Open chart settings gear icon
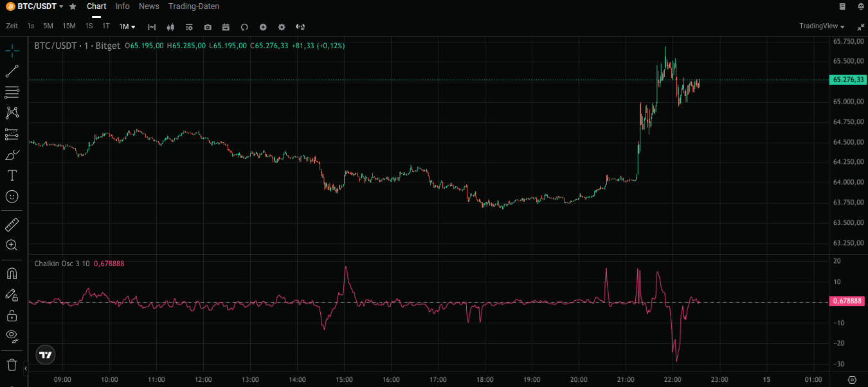Image resolution: width=868 pixels, height=387 pixels. 282,27
